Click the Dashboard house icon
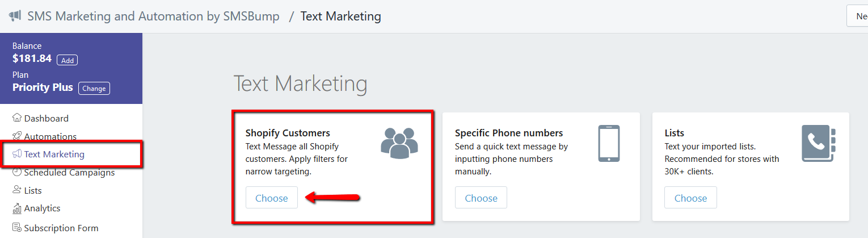868x238 pixels. (x=17, y=118)
